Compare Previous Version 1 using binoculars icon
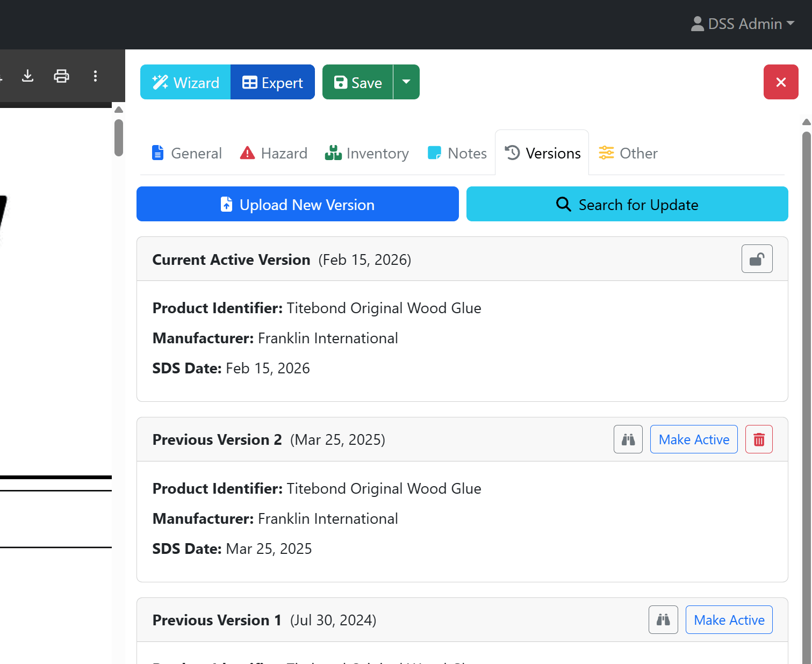The width and height of the screenshot is (812, 664). [663, 620]
